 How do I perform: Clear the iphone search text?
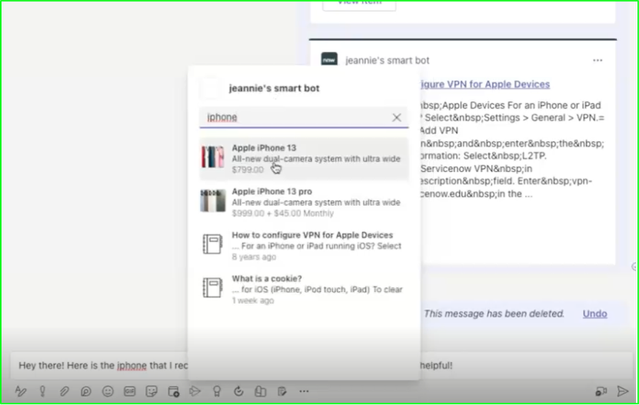pyautogui.click(x=397, y=117)
